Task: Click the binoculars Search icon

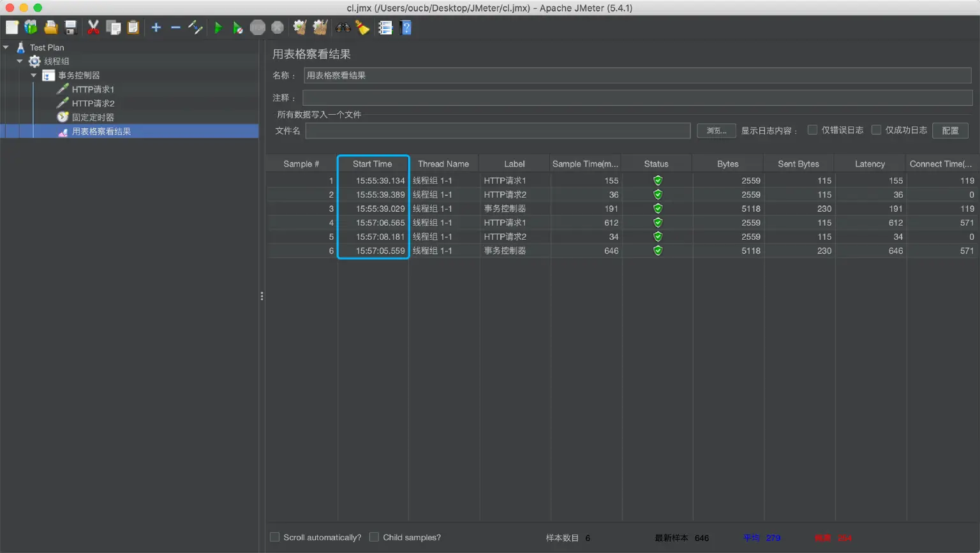Action: click(343, 27)
